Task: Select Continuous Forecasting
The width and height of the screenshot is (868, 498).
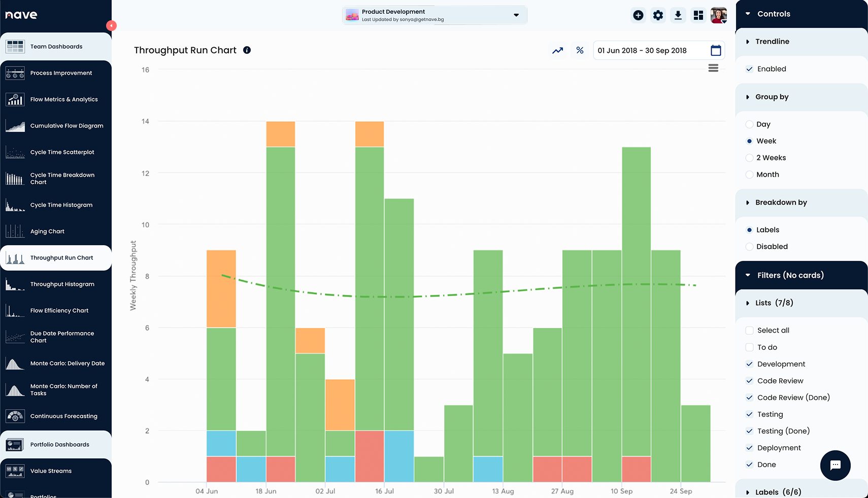Action: [x=64, y=416]
